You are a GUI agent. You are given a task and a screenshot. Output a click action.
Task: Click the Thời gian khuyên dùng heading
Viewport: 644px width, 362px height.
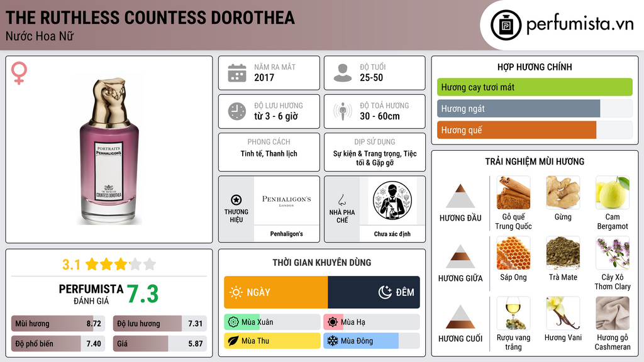pos(322,263)
